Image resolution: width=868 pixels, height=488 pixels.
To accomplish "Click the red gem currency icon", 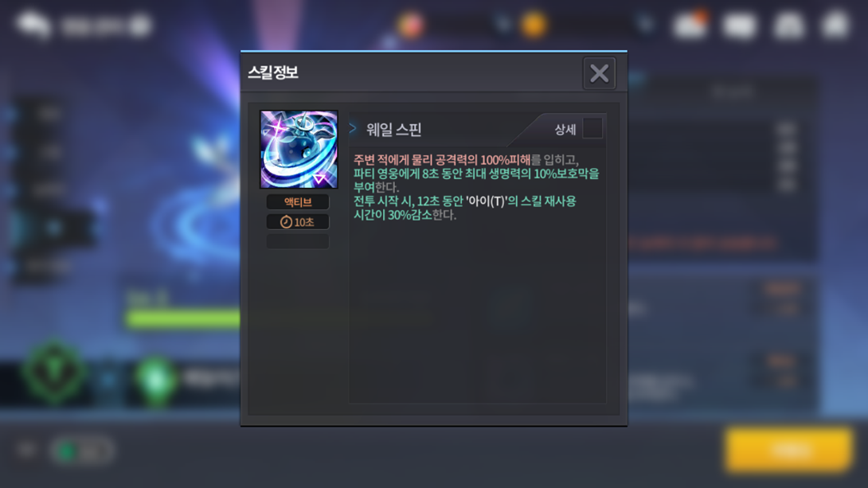I will point(410,25).
